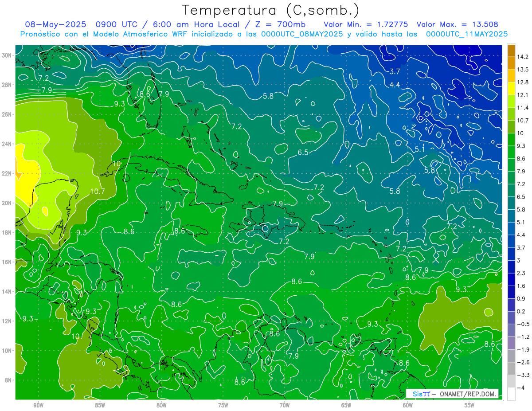Click the 12.8 value in the color legend
Image resolution: width=532 pixels, height=411 pixels.
pyautogui.click(x=524, y=82)
